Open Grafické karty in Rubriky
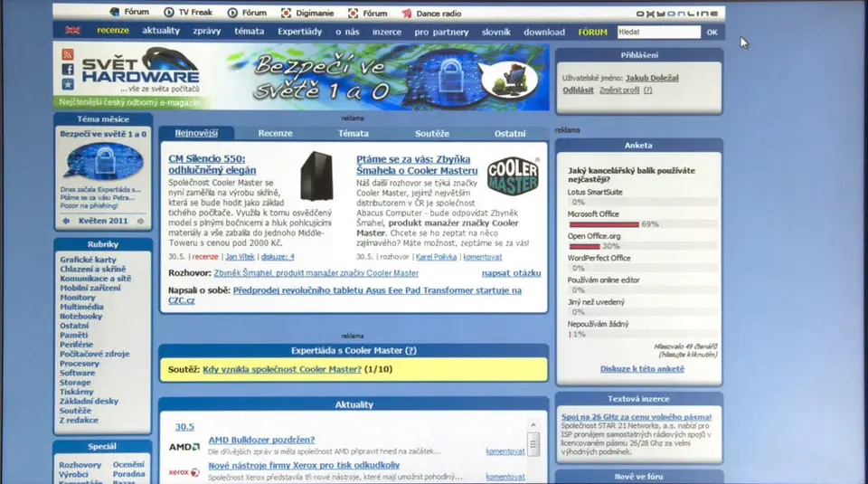This screenshot has height=484, width=868. point(88,260)
